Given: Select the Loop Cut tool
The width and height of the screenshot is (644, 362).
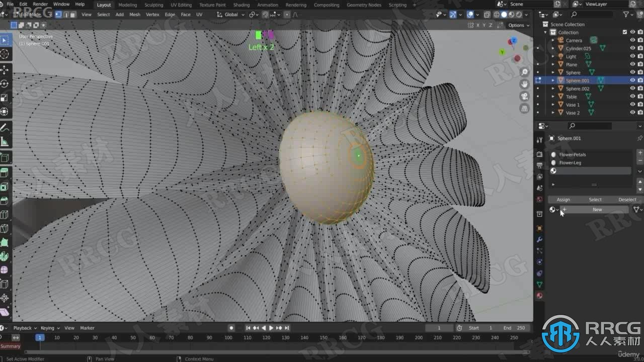Looking at the screenshot, I should [x=5, y=215].
